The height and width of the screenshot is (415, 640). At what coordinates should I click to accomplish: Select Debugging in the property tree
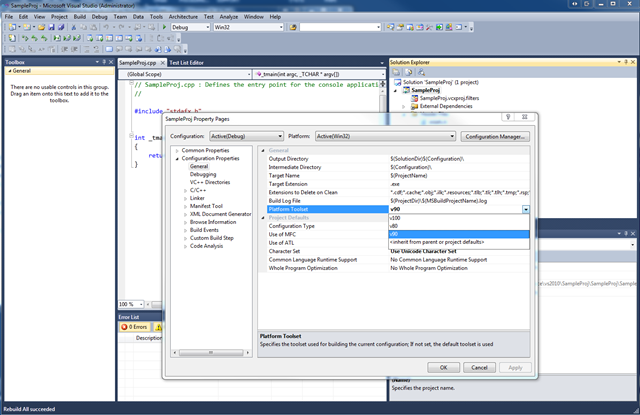203,175
